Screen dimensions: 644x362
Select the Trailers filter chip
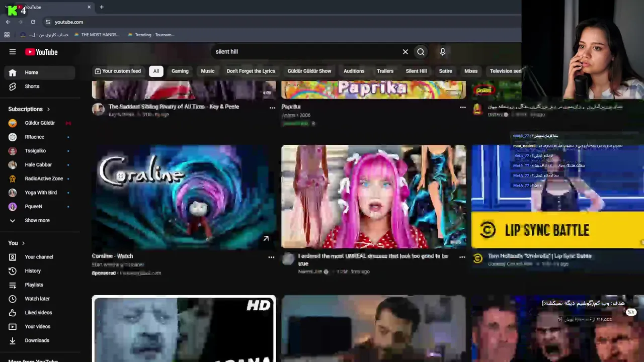[x=385, y=71]
